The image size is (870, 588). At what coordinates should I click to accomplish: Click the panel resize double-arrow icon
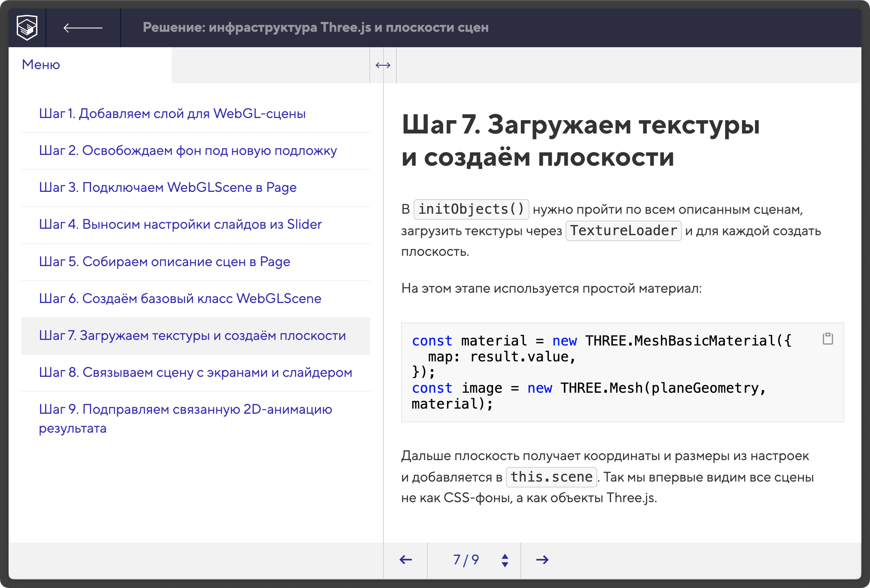click(x=383, y=65)
